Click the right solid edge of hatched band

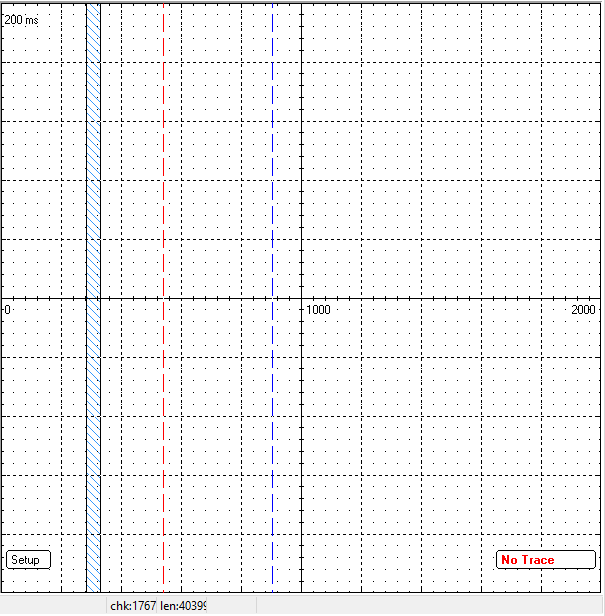(100, 200)
